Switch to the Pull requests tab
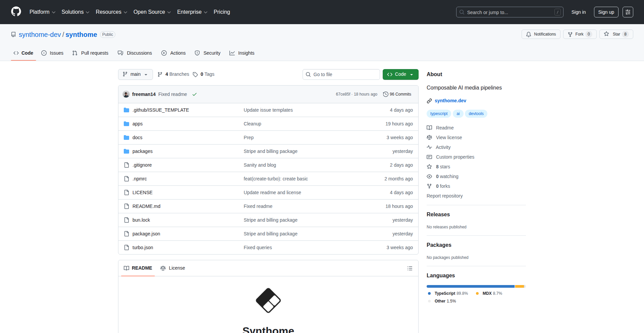This screenshot has height=333, width=644. (90, 53)
